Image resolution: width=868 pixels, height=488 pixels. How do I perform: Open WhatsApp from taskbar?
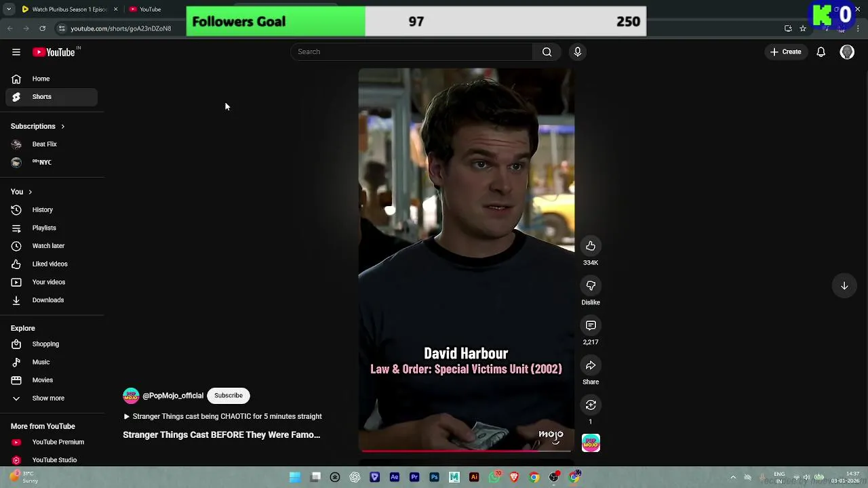[x=494, y=477]
